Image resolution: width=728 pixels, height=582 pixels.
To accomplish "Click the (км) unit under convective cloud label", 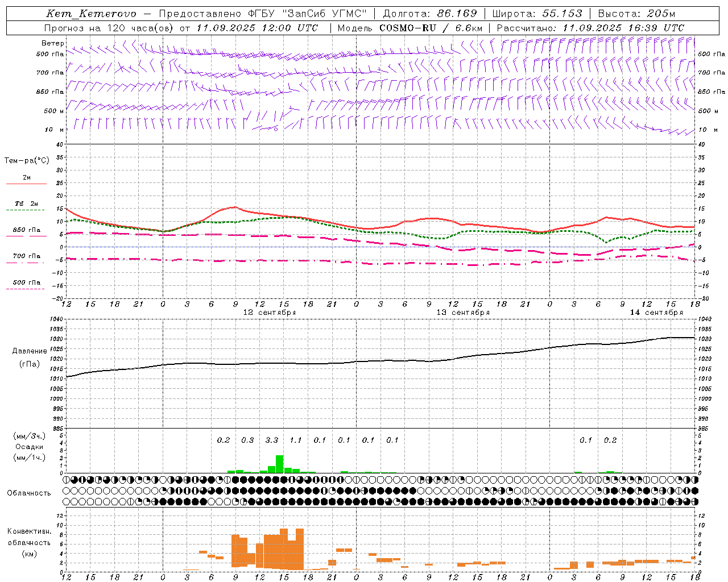I will (29, 554).
